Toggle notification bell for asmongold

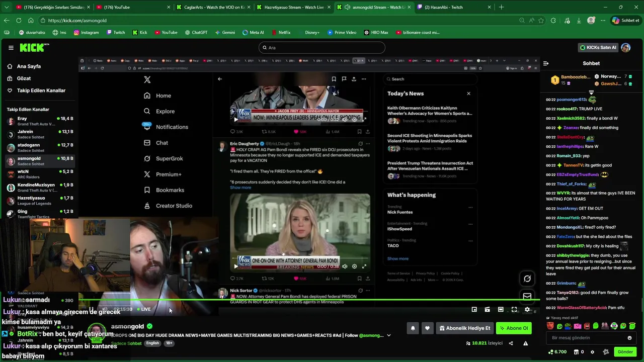[x=413, y=328]
